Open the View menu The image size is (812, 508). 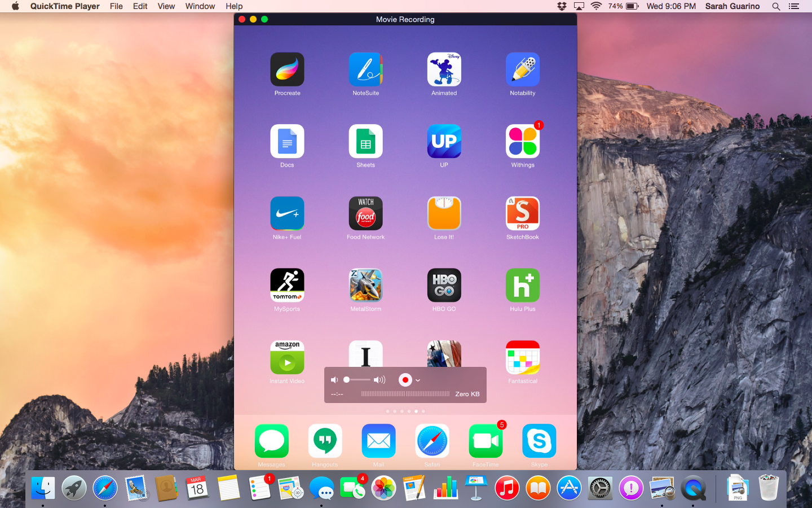pyautogui.click(x=166, y=6)
